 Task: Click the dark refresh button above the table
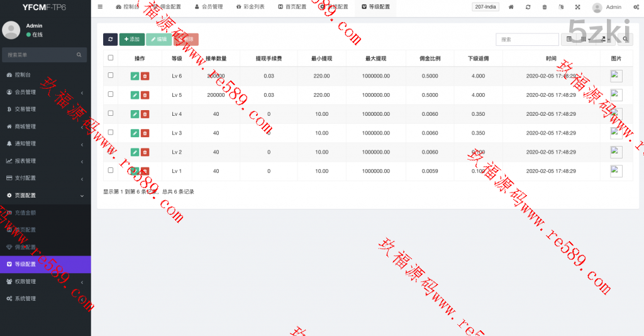110,39
